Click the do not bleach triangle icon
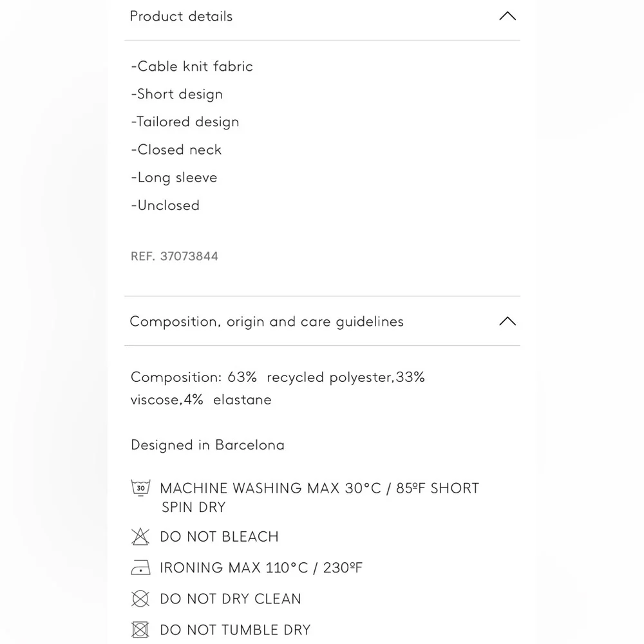This screenshot has width=644, height=644. point(140,536)
